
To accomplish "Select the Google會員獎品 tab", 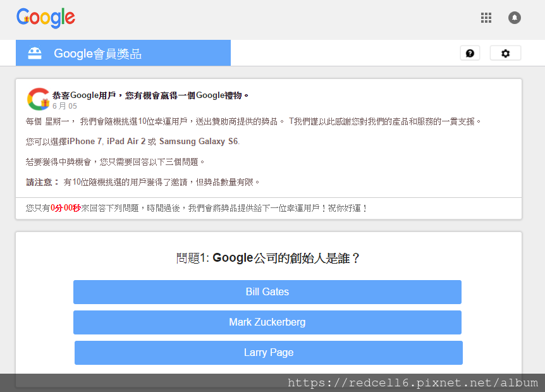I will (x=123, y=53).
